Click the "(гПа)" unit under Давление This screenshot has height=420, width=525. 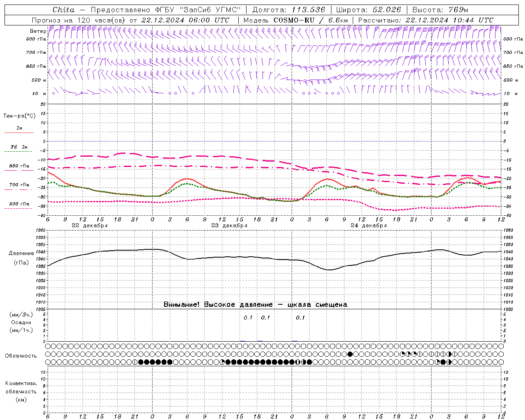[x=21, y=263]
